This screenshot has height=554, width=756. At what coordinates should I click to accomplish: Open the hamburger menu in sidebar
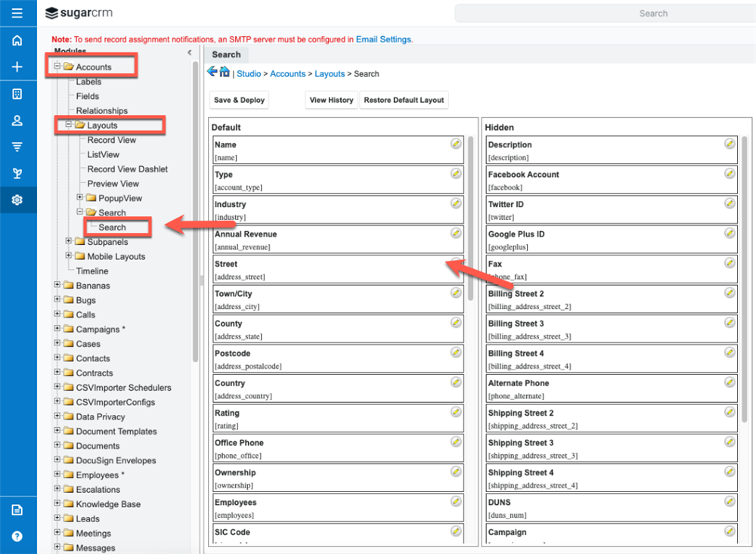[x=17, y=13]
